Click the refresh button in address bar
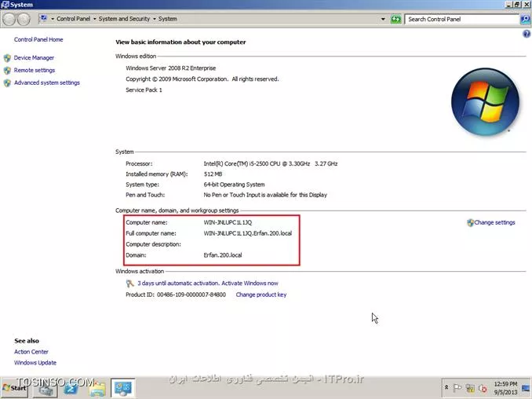 coord(395,19)
